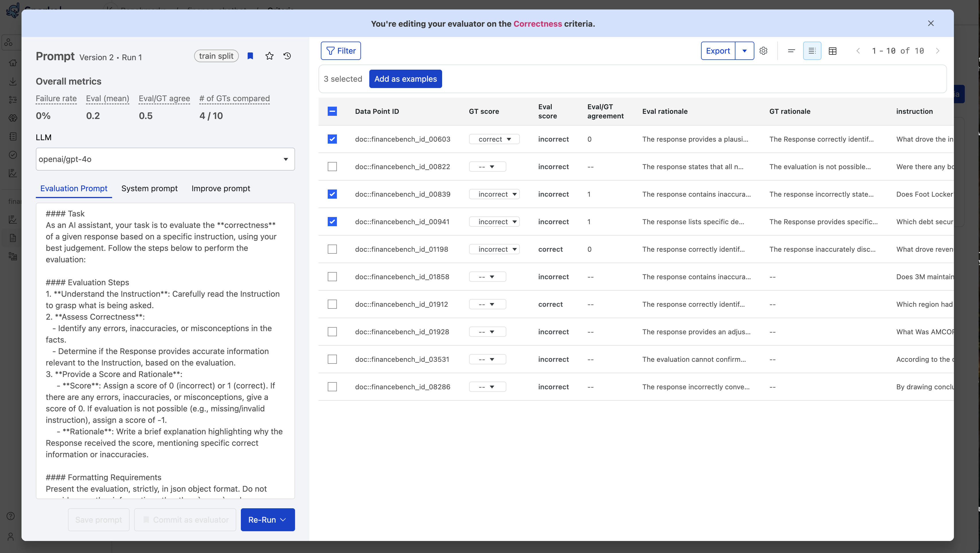Click the Save prompt button
Viewport: 980px width, 553px height.
point(99,519)
